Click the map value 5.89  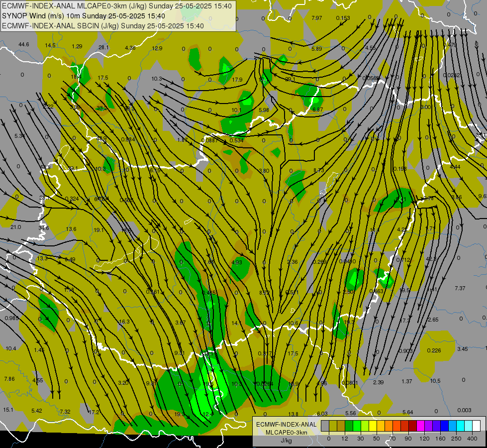pos(317,49)
